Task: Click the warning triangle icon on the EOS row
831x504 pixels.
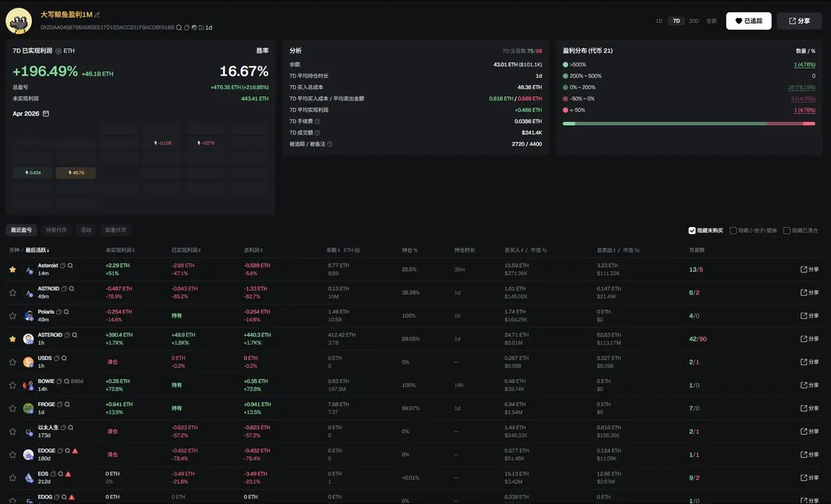Action: 69,474
